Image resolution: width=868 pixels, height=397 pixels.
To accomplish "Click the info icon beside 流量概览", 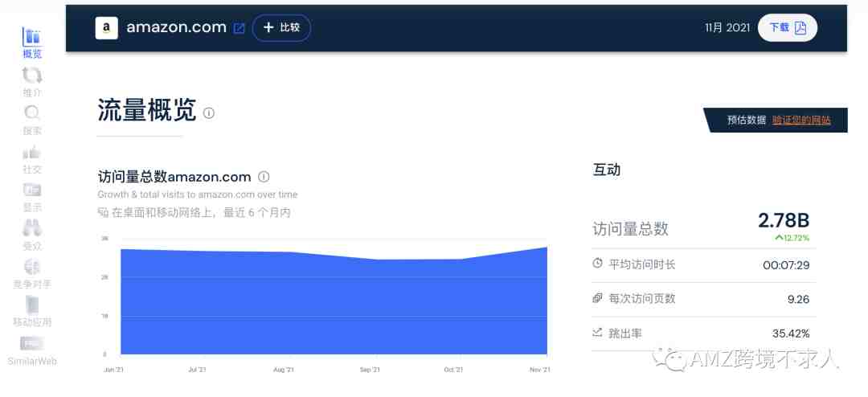I will 209,113.
